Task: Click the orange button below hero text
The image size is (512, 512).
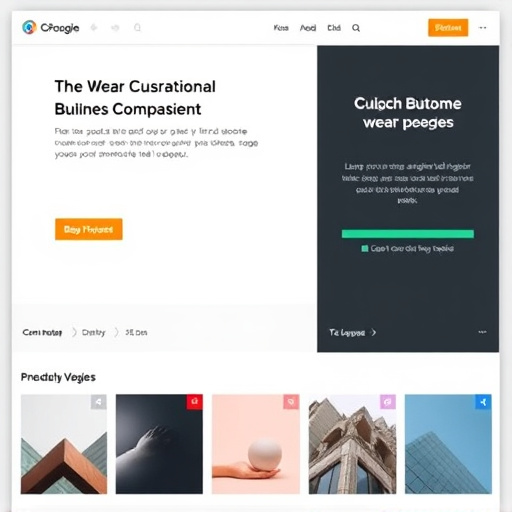Action: (89, 229)
